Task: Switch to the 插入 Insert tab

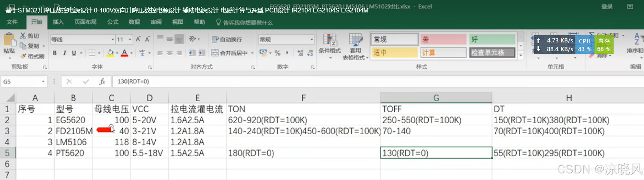Action: click(x=58, y=22)
